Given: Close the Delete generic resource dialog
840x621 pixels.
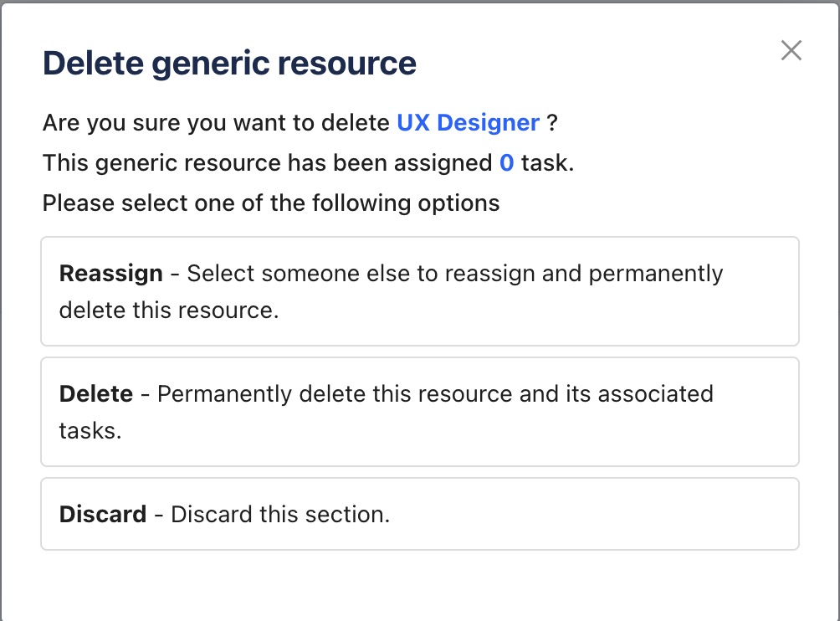Looking at the screenshot, I should (791, 51).
